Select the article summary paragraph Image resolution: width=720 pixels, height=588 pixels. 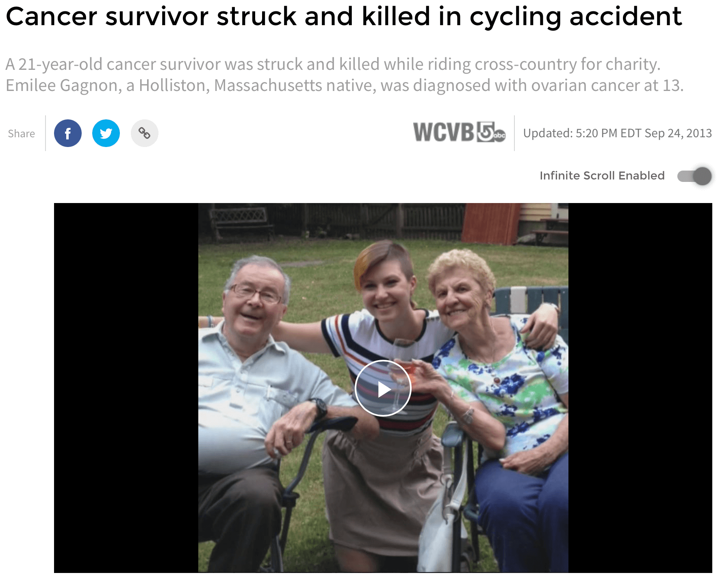pos(345,75)
